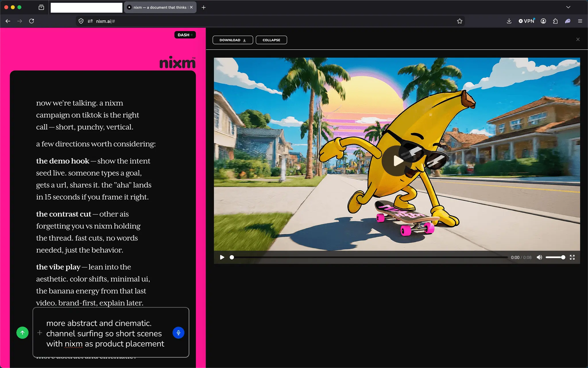The width and height of the screenshot is (588, 368).
Task: Click into the prompt text box
Action: [111, 333]
